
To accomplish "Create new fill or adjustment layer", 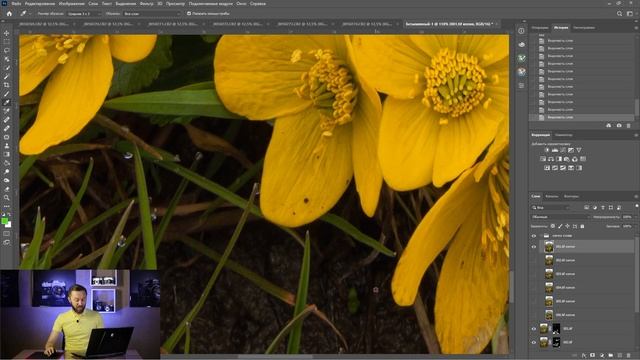I will [602, 356].
